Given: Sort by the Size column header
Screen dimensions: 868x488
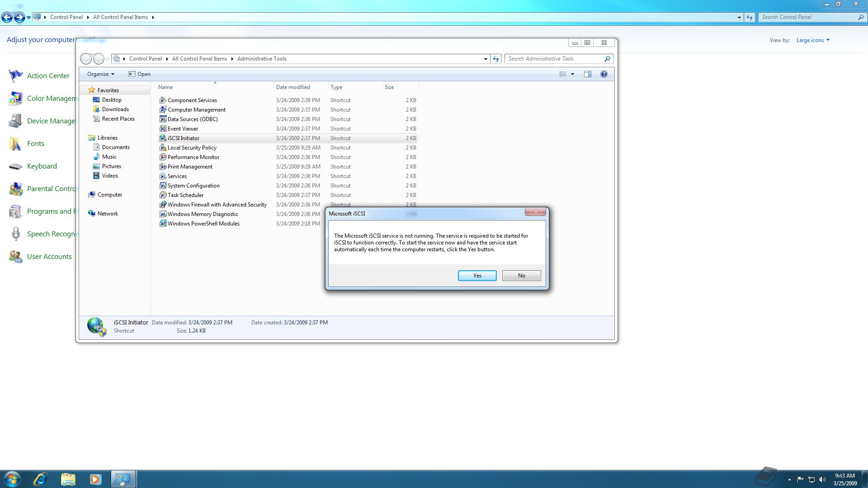Looking at the screenshot, I should click(x=400, y=87).
